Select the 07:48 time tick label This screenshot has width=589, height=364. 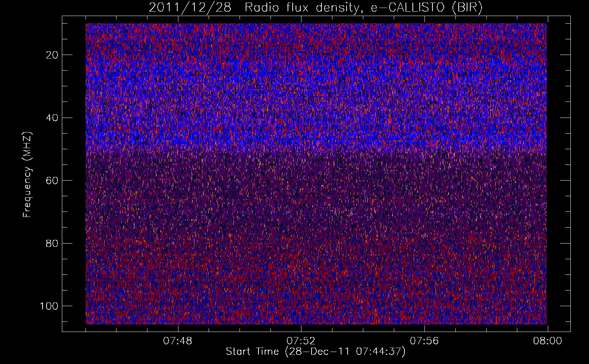coord(178,341)
